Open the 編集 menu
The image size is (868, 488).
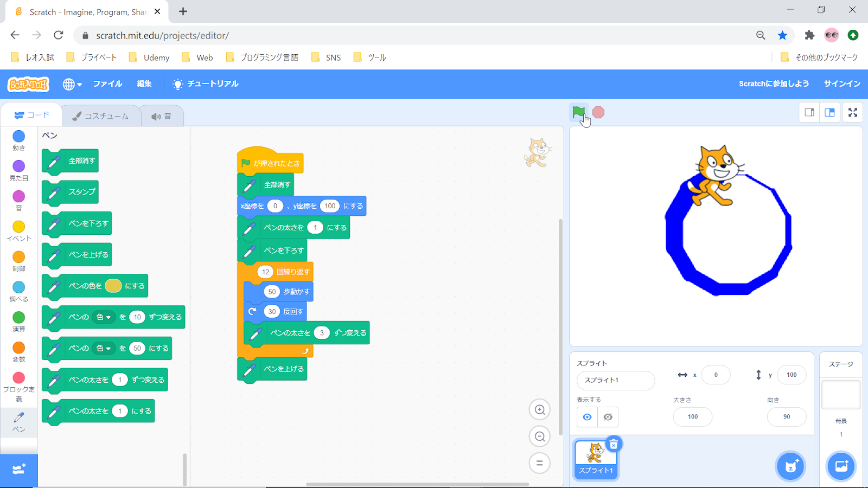pyautogui.click(x=144, y=84)
